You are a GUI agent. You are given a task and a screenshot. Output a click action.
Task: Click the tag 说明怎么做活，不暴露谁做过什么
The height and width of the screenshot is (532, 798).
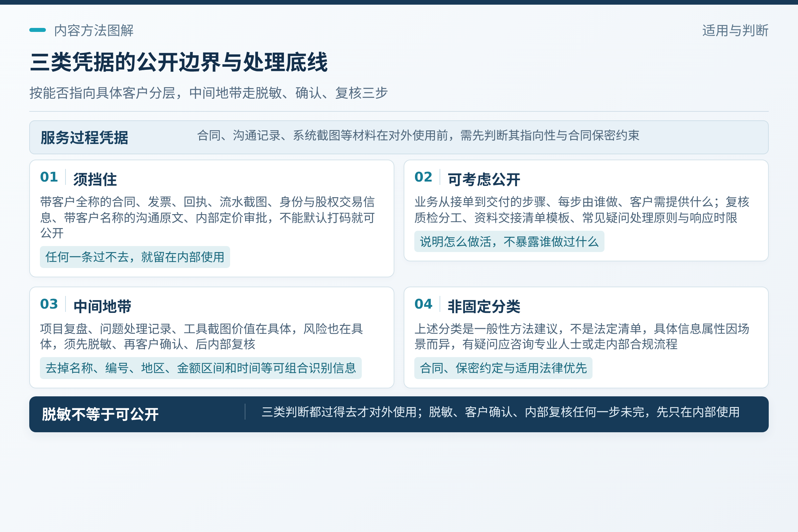pyautogui.click(x=509, y=242)
